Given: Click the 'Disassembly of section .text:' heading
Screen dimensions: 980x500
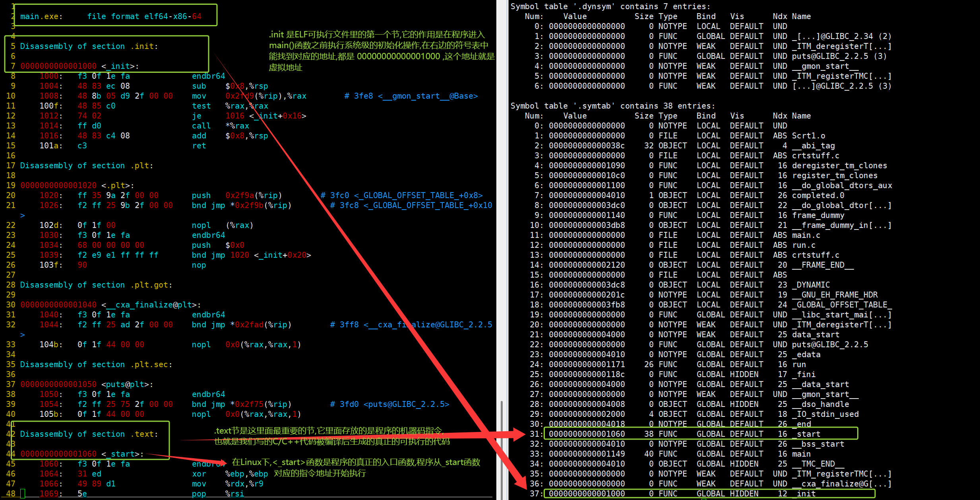Looking at the screenshot, I should click(x=89, y=434).
